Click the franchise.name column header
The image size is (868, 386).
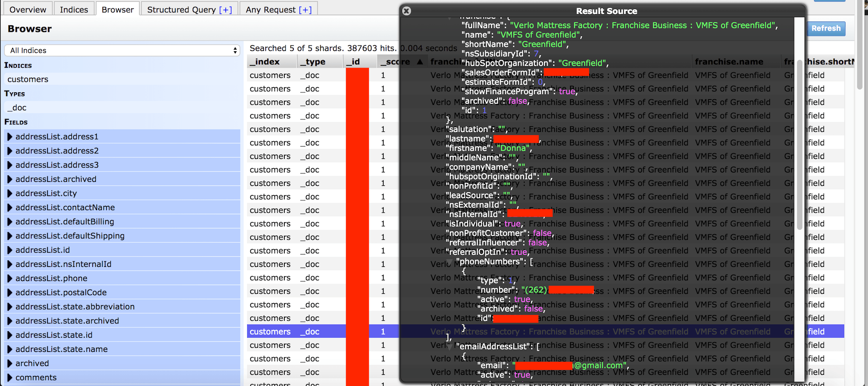tap(729, 62)
